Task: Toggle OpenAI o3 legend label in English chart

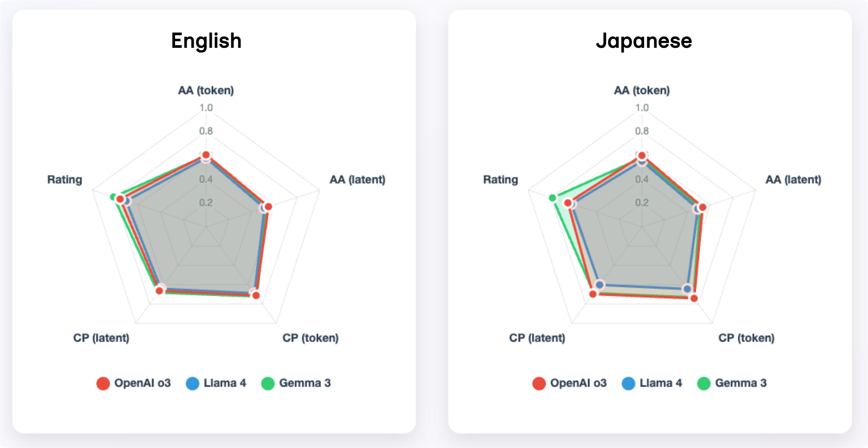Action: coord(143,383)
